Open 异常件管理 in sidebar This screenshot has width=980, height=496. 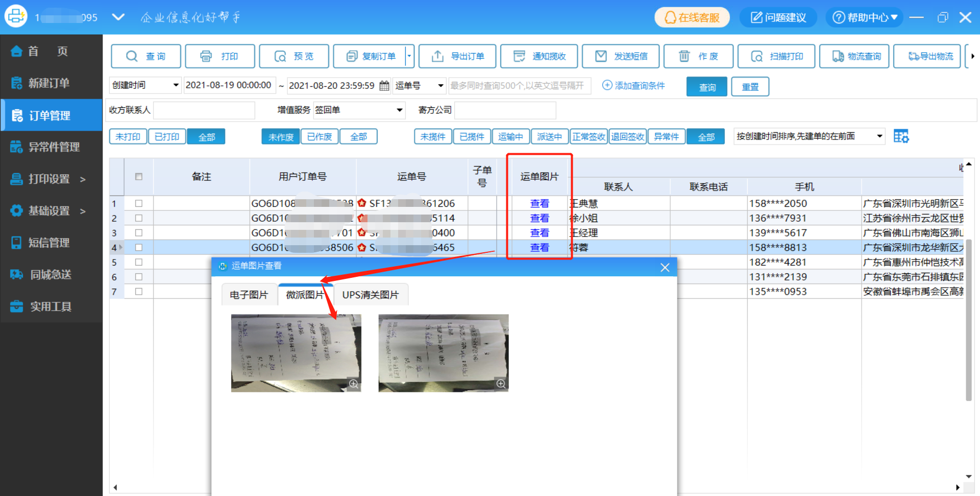click(x=51, y=147)
